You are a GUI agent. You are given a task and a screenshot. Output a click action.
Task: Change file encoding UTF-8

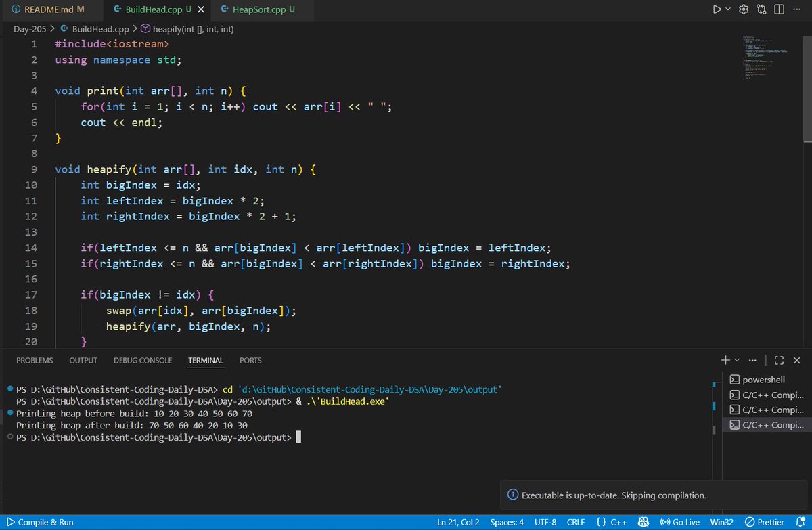click(545, 523)
